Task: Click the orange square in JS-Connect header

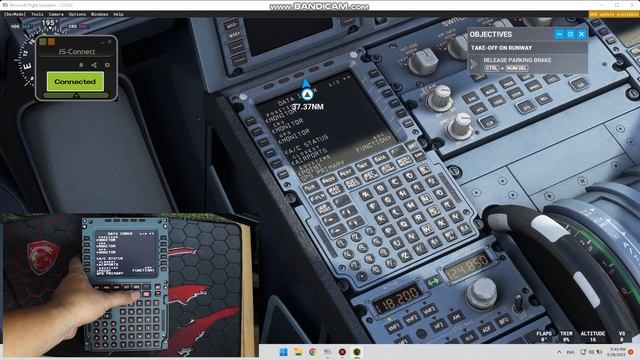Action: pyautogui.click(x=51, y=42)
